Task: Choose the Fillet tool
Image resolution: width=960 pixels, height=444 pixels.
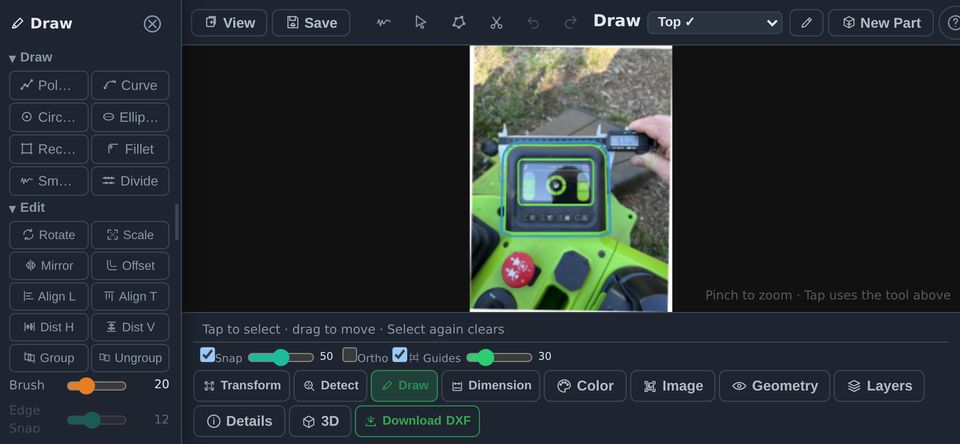Action: 130,149
